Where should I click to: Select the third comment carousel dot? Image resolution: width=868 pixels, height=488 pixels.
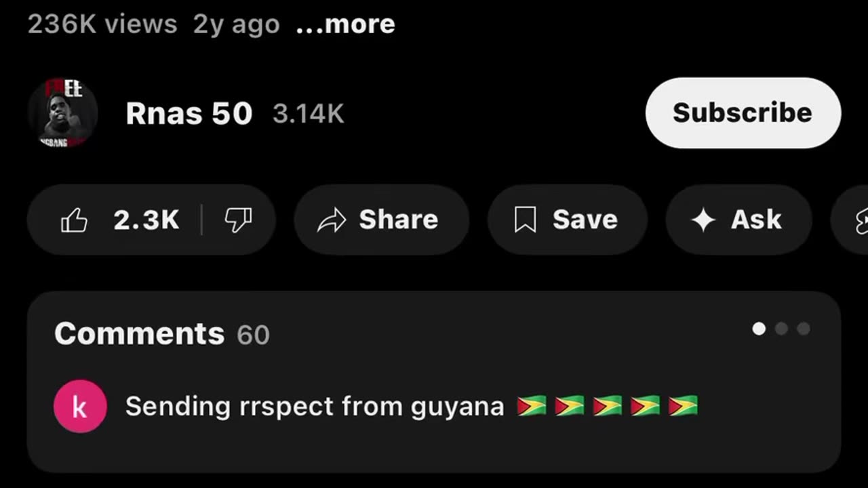pos(804,329)
